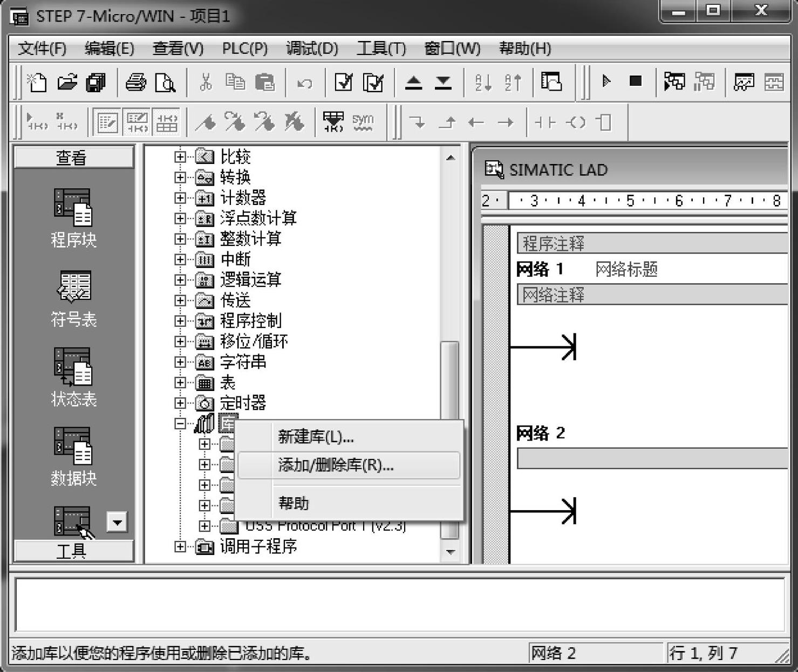Open the 调试(D) menu

pos(312,49)
